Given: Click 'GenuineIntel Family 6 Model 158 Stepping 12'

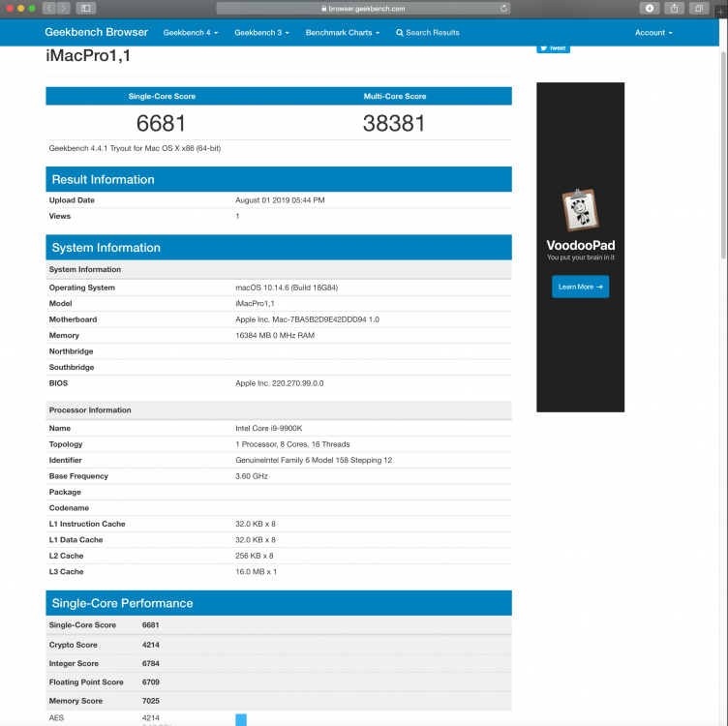Looking at the screenshot, I should click(x=314, y=460).
